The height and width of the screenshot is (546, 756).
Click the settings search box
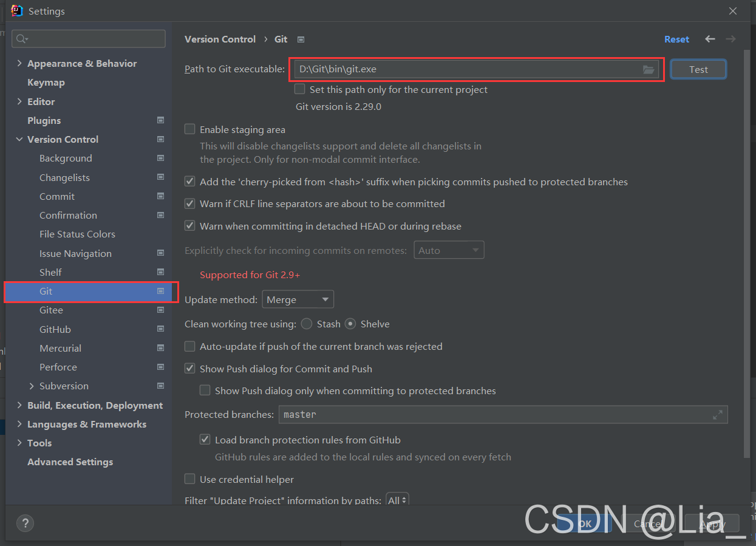point(89,39)
